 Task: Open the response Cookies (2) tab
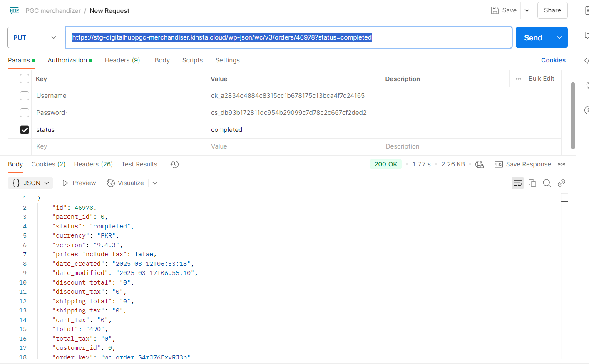point(48,164)
